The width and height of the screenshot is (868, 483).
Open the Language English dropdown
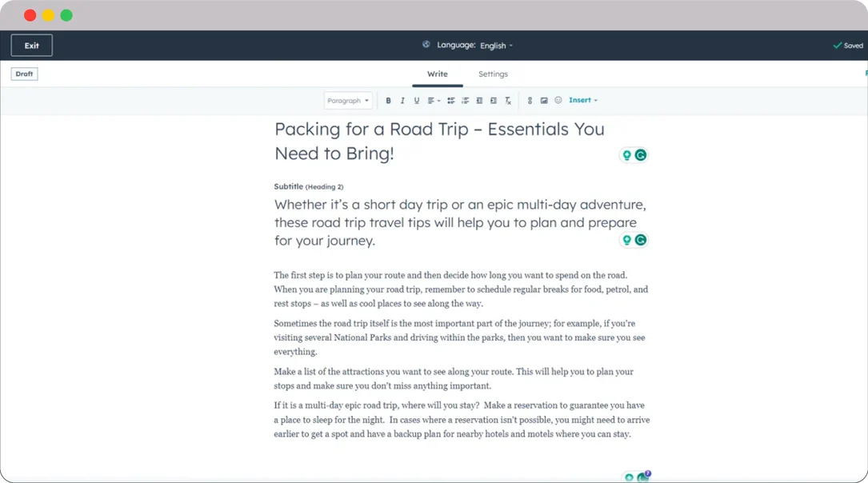coord(497,46)
